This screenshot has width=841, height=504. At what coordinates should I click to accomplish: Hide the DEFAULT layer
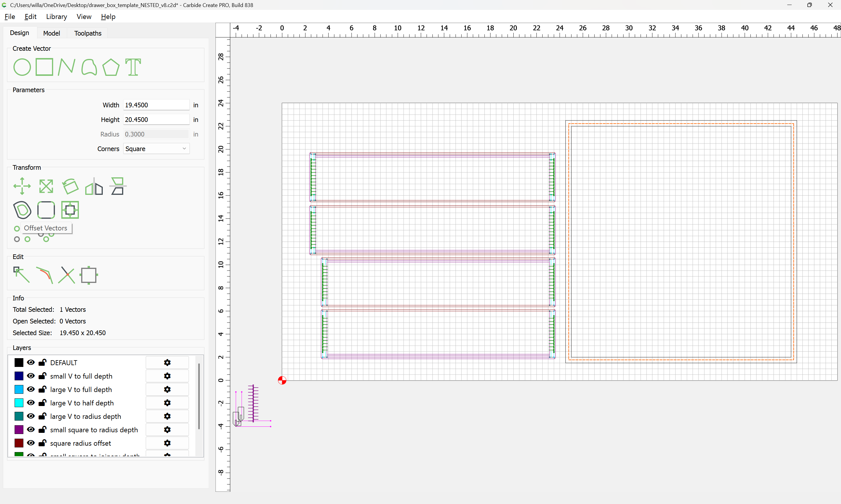click(x=31, y=362)
